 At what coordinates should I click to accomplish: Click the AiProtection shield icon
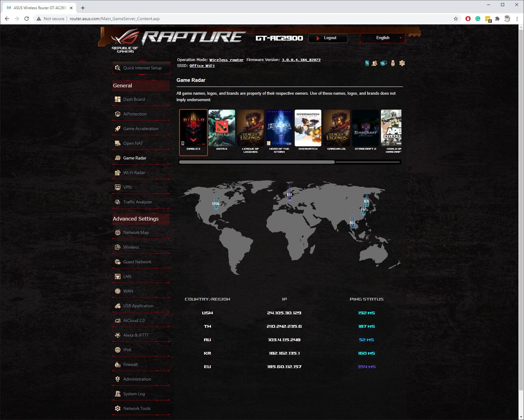coord(118,114)
